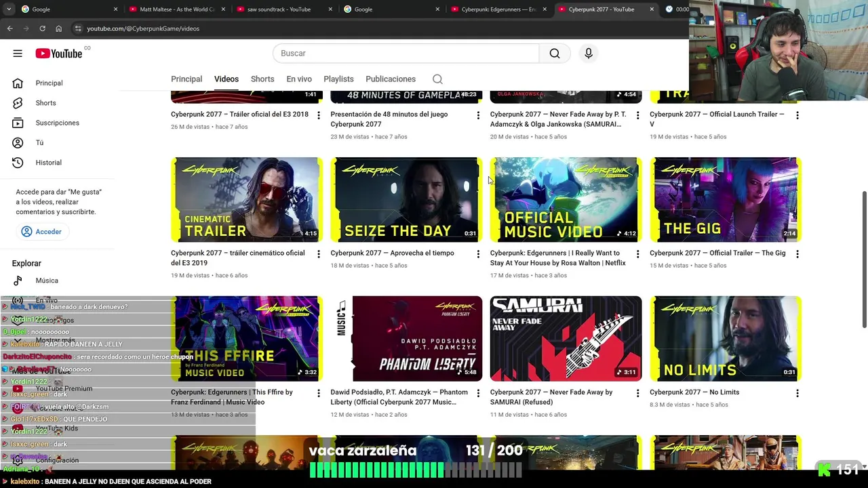Screen dimensions: 868x488
Task: Open options for Phantom Liberty music video
Action: (478, 393)
